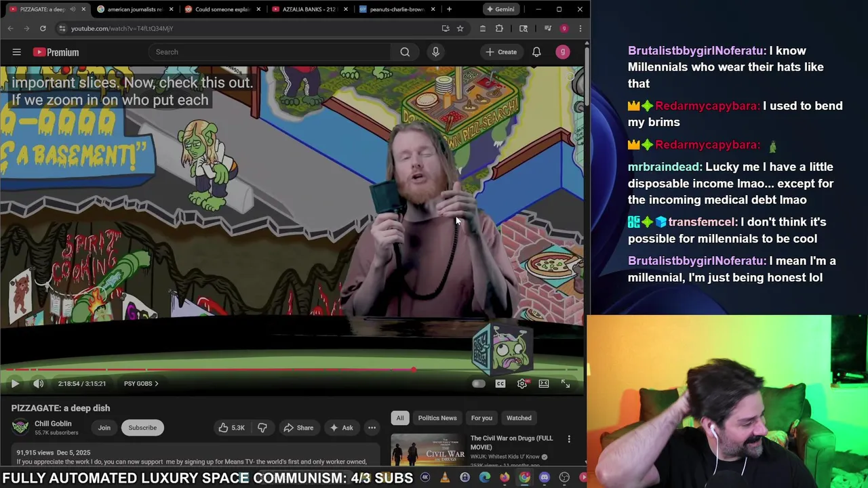Start voice search with microphone icon
The width and height of the screenshot is (868, 488).
(435, 52)
